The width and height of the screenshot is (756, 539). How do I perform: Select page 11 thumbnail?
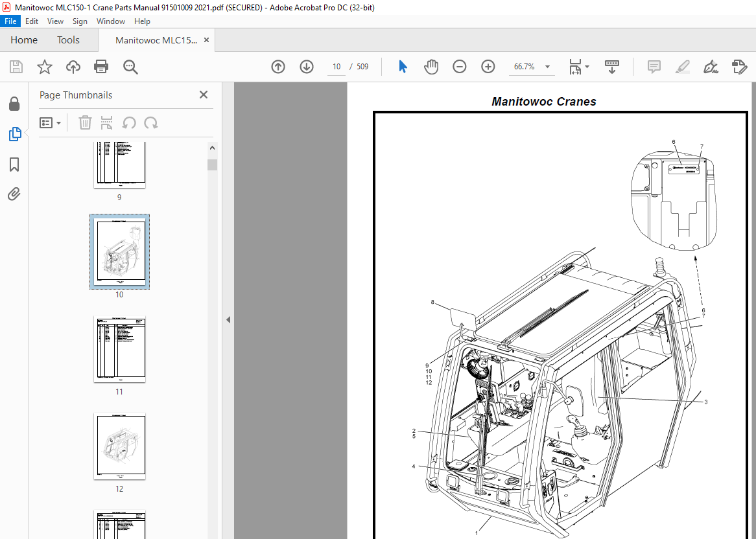(x=119, y=349)
